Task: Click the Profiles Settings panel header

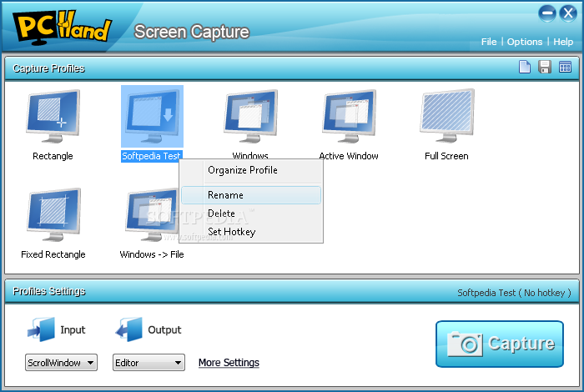Action: pyautogui.click(x=292, y=291)
